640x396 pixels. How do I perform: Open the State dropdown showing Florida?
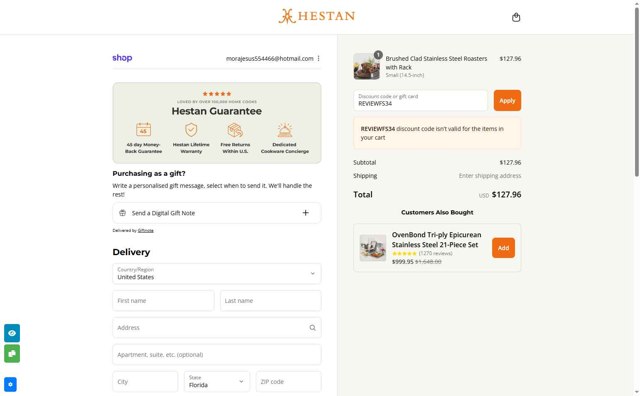coord(217,382)
